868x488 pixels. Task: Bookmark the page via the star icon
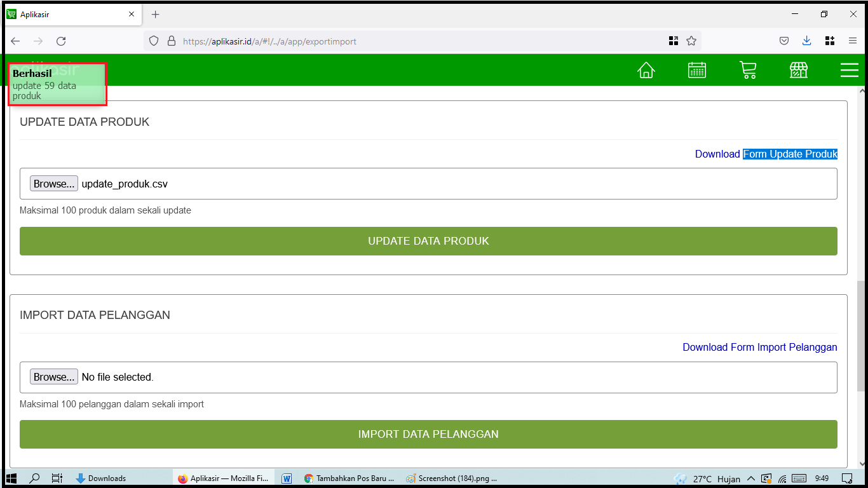click(x=691, y=40)
